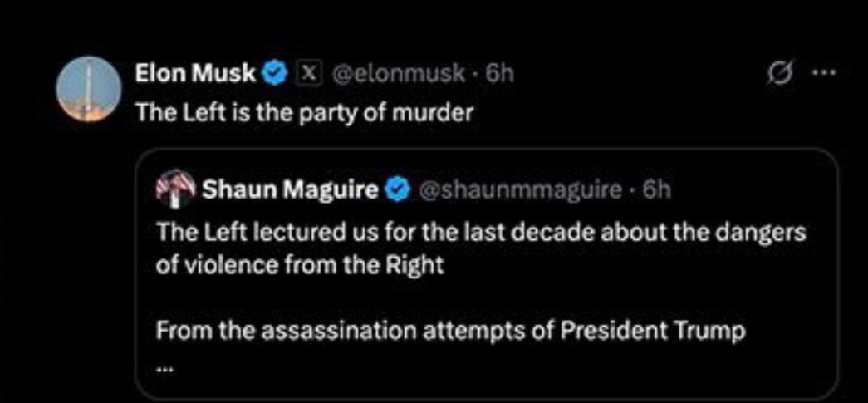Click the Shaun Maguire display name
The height and width of the screenshot is (403, 868).
click(289, 190)
